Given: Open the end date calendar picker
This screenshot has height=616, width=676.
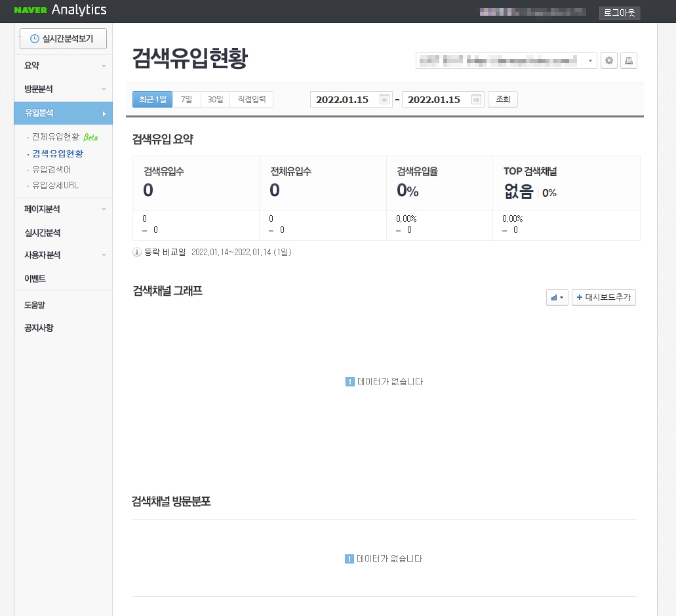Looking at the screenshot, I should tap(477, 99).
